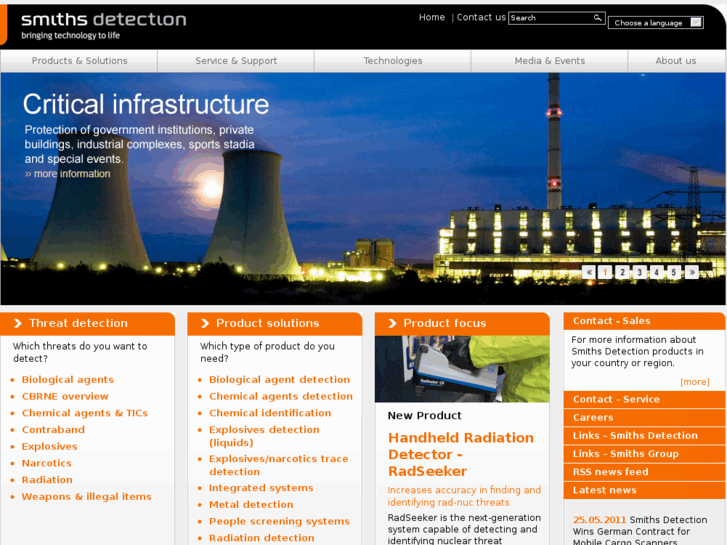
Task: Select banner slide 2
Action: [x=622, y=272]
